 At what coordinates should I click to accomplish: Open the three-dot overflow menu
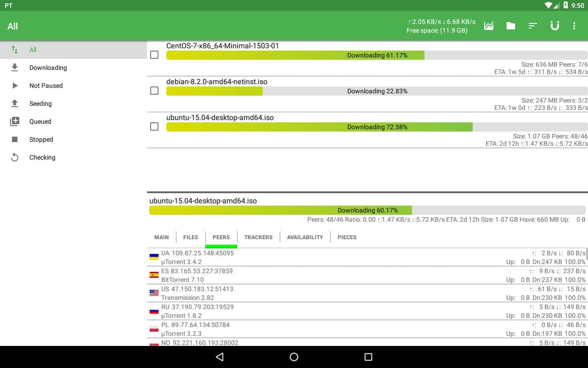click(x=574, y=26)
